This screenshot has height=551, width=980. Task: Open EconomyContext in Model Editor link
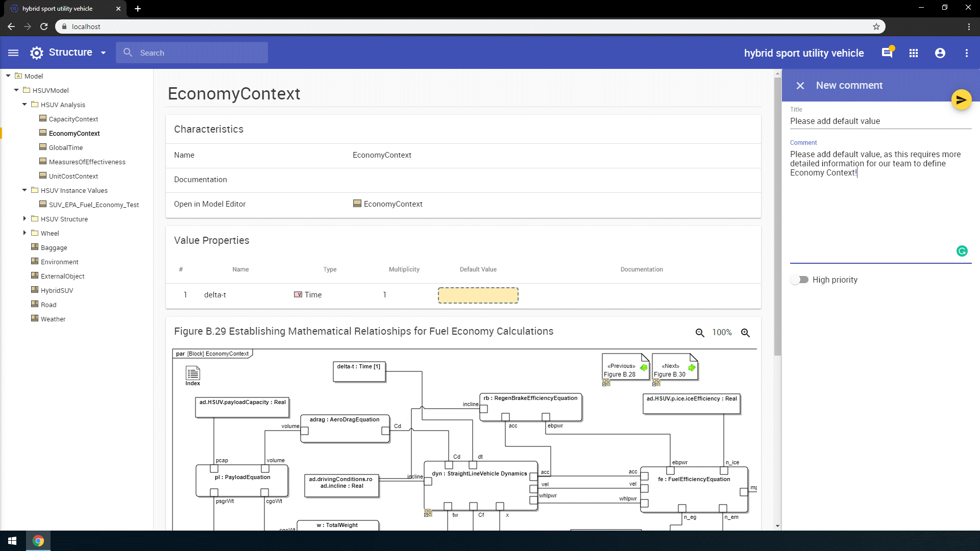tap(393, 204)
